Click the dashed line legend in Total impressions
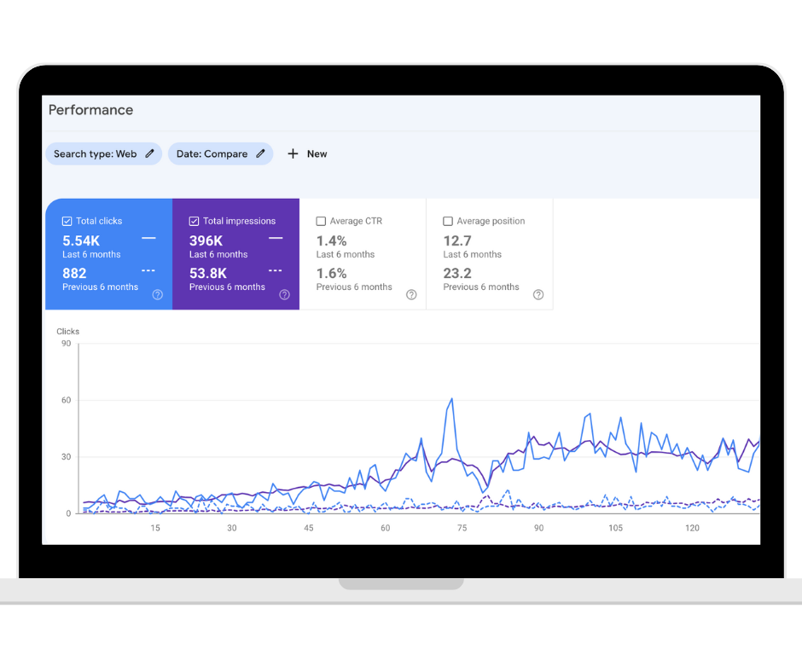The width and height of the screenshot is (802, 672). pyautogui.click(x=276, y=270)
